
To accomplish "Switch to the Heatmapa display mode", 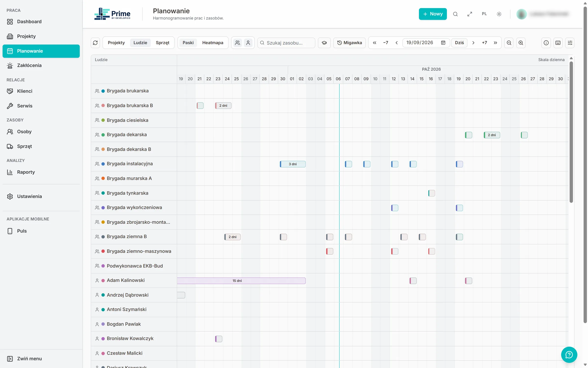I will click(213, 43).
